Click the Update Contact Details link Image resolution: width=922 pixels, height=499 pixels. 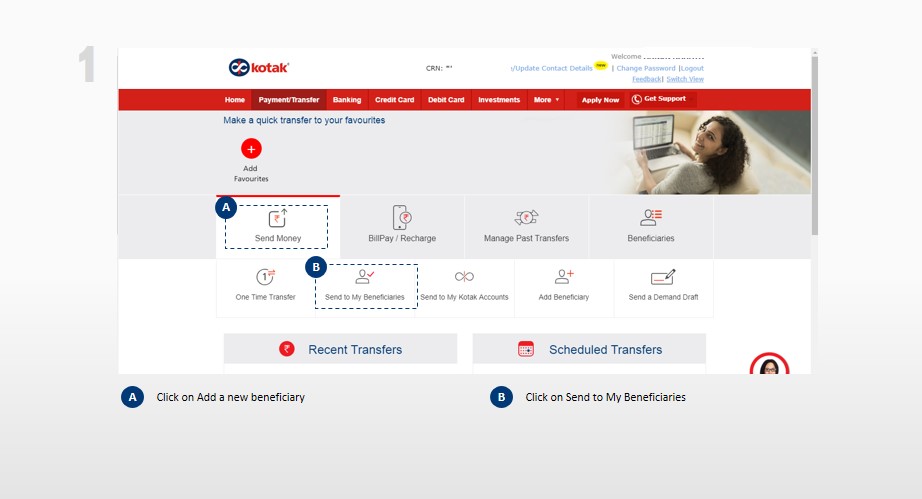click(x=552, y=68)
